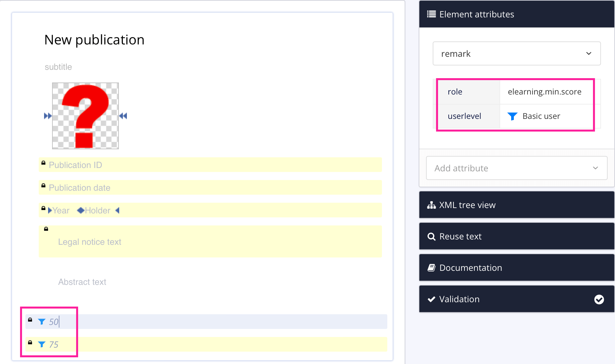Open the Documentation panel
Image resolution: width=615 pixels, height=364 pixels.
[x=517, y=268]
